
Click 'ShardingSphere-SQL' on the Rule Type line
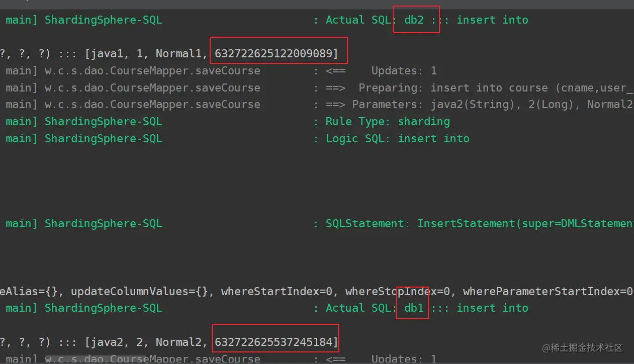click(x=104, y=122)
